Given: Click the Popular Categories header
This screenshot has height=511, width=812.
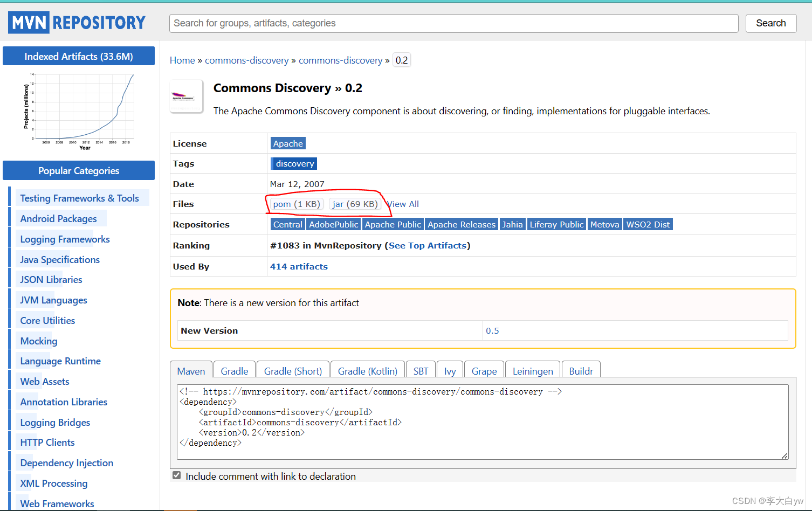Looking at the screenshot, I should coord(79,170).
